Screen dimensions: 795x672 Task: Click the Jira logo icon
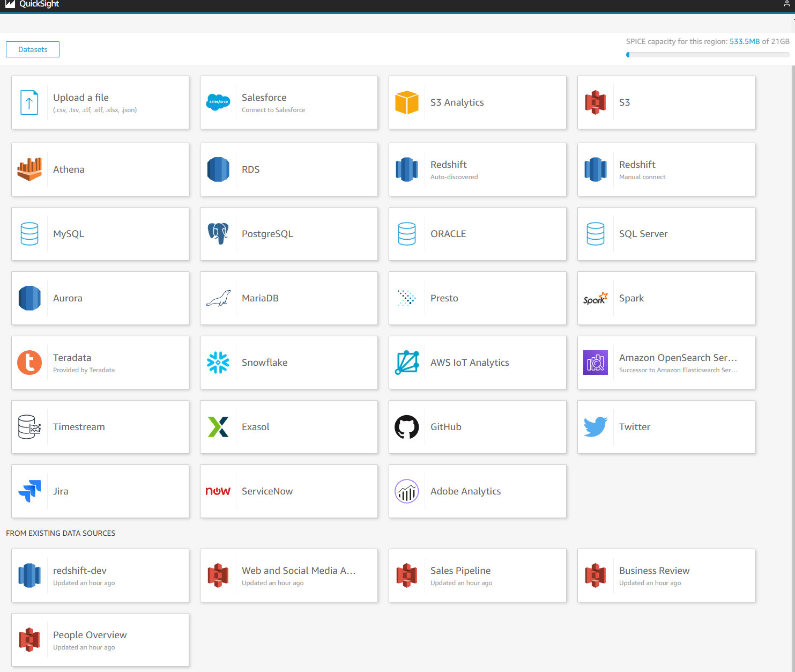[29, 491]
